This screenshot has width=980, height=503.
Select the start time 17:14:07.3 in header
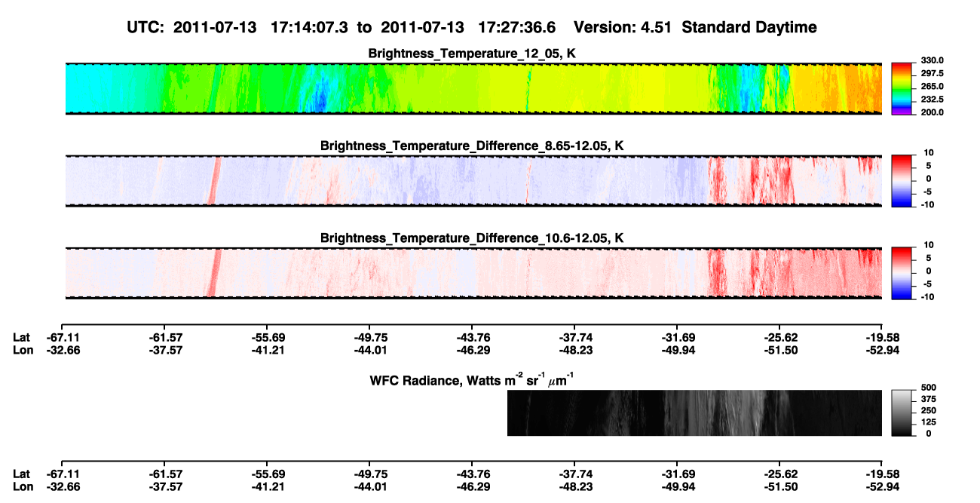coord(310,28)
